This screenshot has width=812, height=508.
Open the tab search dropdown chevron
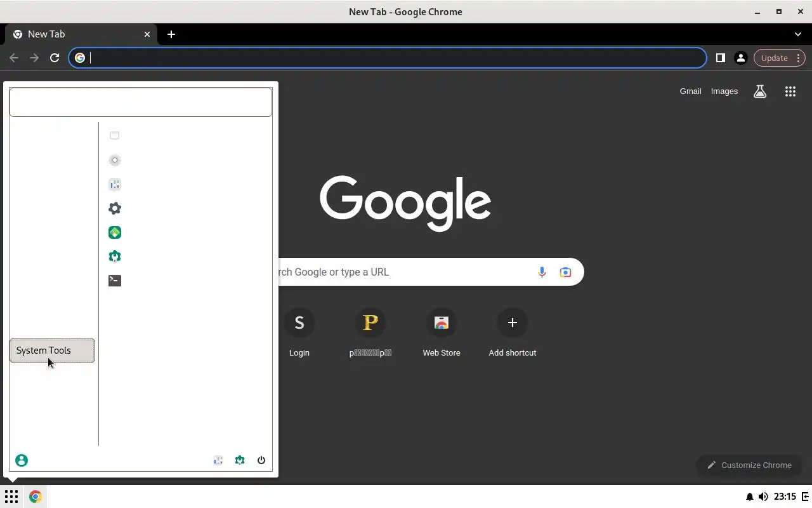pos(798,34)
